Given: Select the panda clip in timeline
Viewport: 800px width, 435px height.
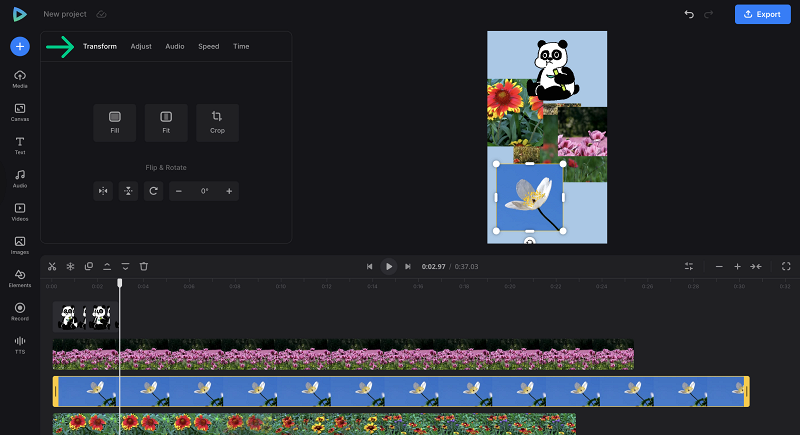Looking at the screenshot, I should click(85, 317).
